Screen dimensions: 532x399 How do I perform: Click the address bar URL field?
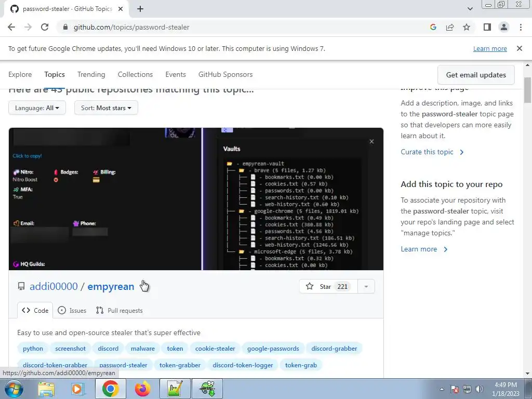coord(244,27)
